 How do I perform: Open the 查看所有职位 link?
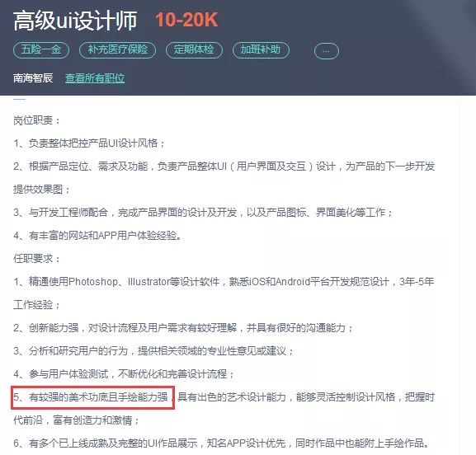point(95,78)
